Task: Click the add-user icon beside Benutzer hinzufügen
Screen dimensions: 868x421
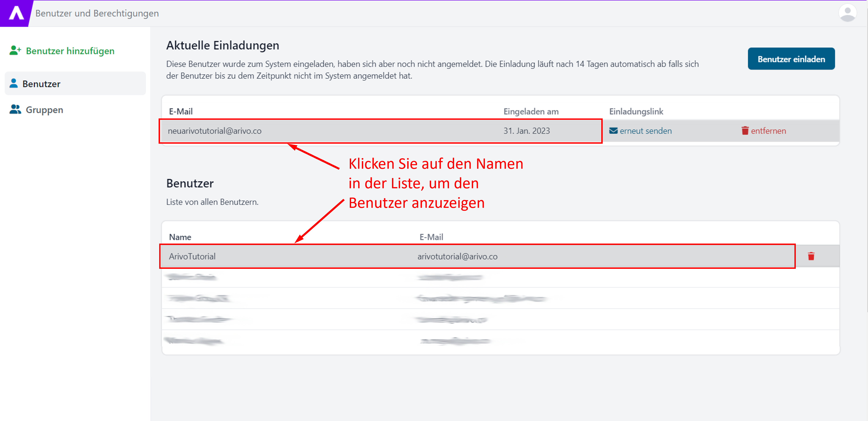Action: click(15, 51)
